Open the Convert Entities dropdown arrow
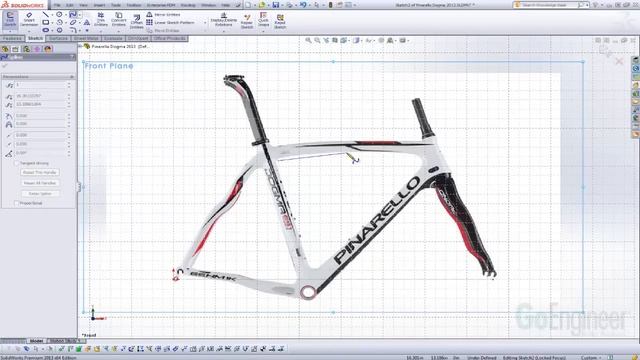The image size is (640, 360). click(x=119, y=31)
